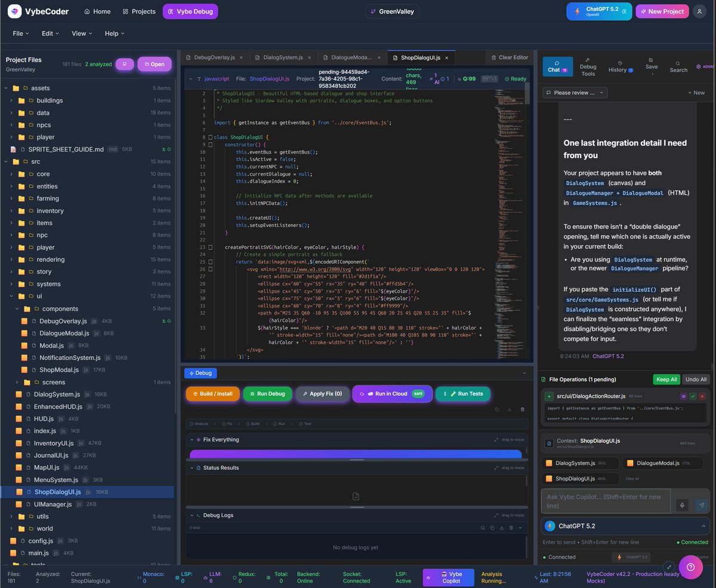Toggle code fold at line 26 svg
The image size is (716, 588).
pyautogui.click(x=209, y=269)
